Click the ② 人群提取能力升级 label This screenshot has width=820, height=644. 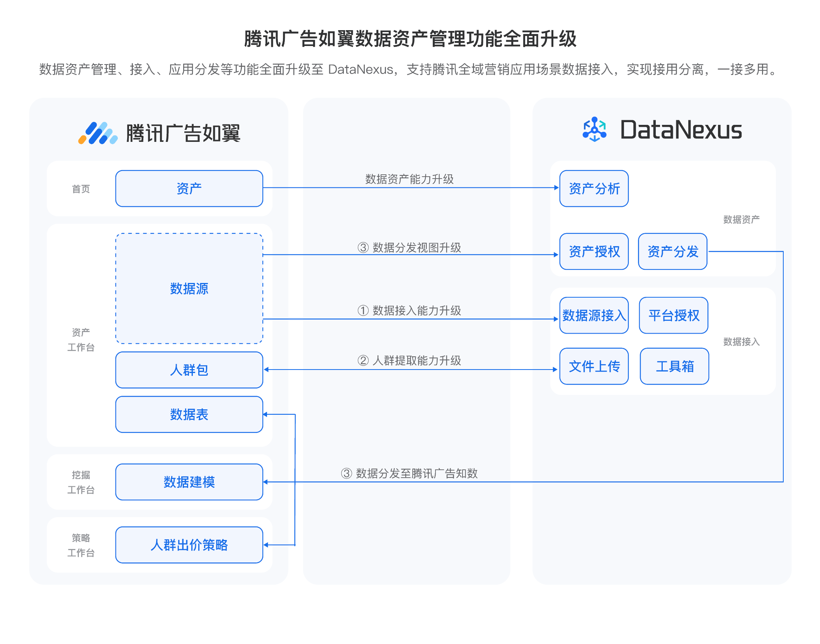point(410,361)
